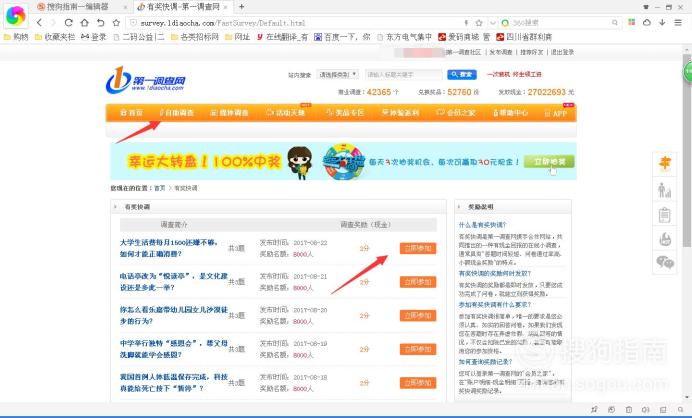Open the 网址 bookmark folder
This screenshot has height=418, width=692.
coord(237,37)
